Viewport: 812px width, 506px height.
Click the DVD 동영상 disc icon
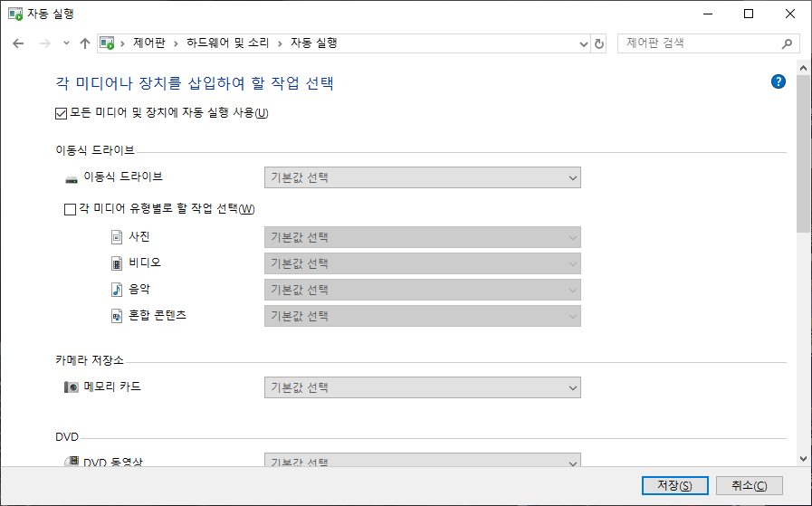pyautogui.click(x=72, y=461)
